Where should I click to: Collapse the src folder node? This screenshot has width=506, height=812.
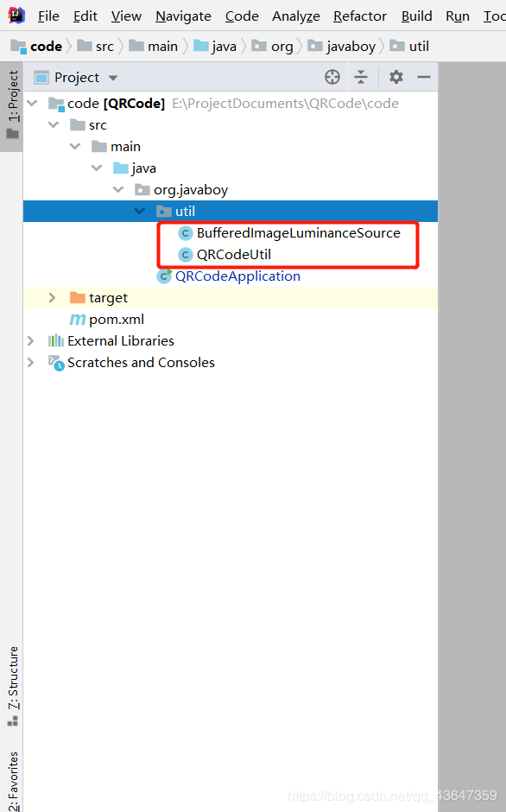[x=54, y=124]
